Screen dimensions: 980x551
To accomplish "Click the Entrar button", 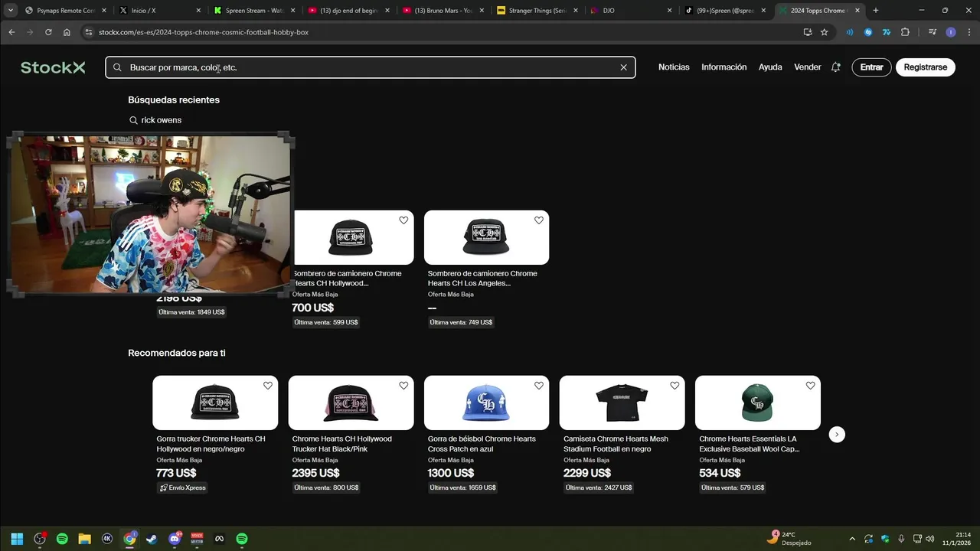I will point(871,67).
